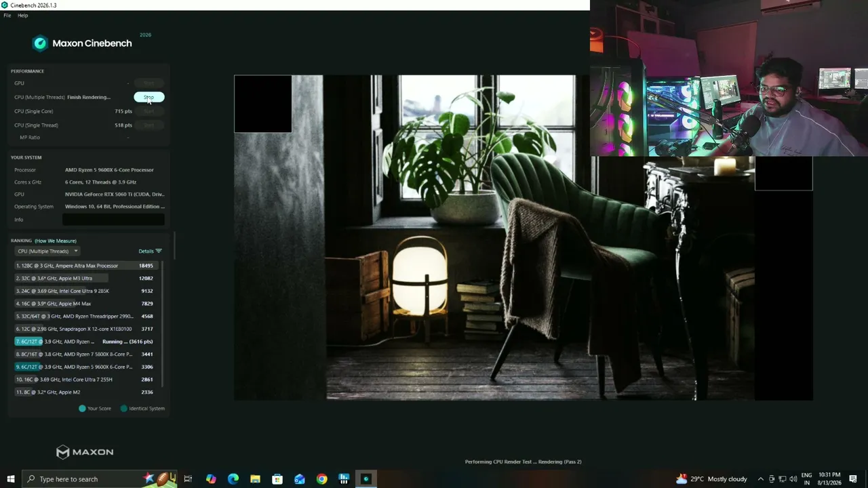
Task: Click the Your Score legend dot
Action: 82,409
